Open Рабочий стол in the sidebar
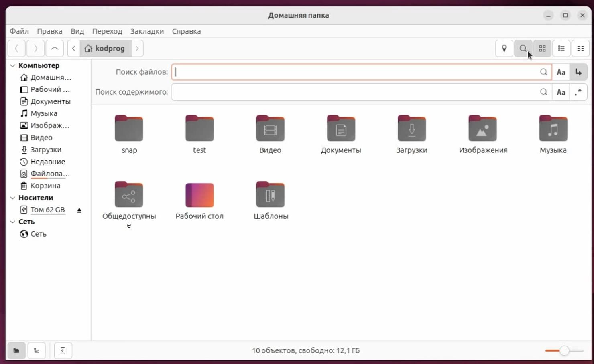The width and height of the screenshot is (594, 364). 45,89
